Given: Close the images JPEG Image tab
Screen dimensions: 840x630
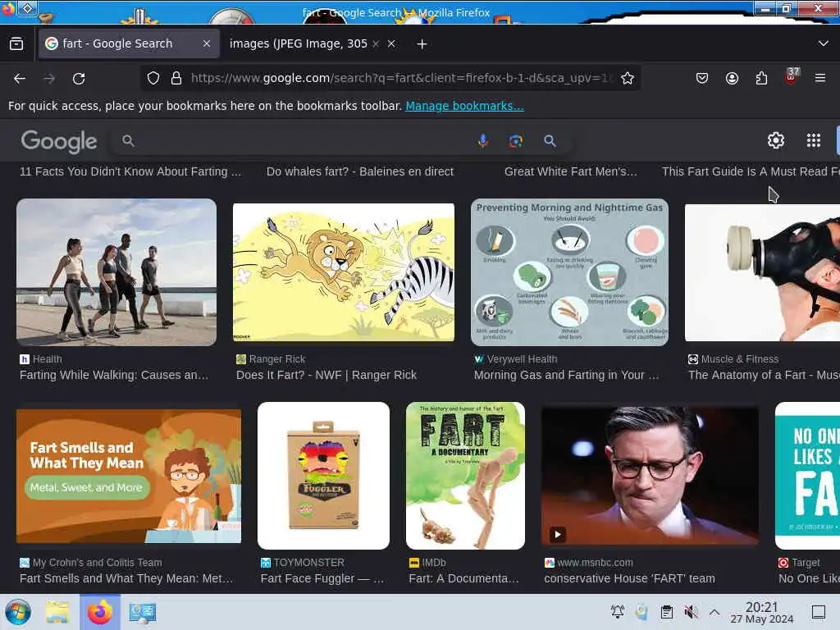Looking at the screenshot, I should click(x=391, y=43).
